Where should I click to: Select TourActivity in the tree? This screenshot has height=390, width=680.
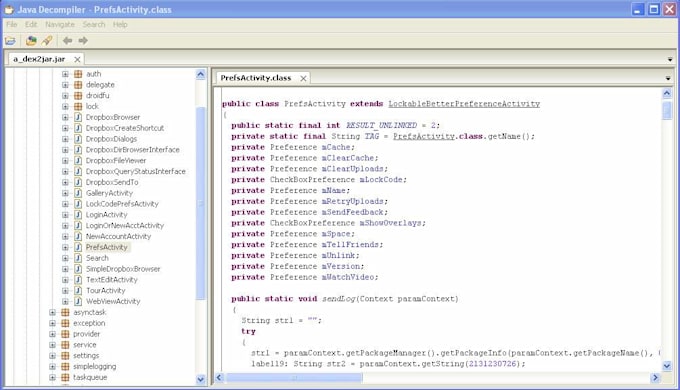coord(105,291)
